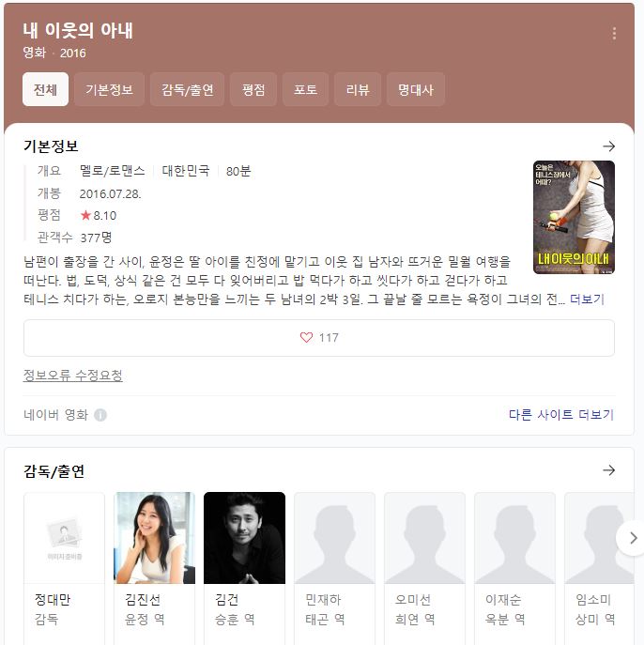Open the three-dot more options menu
Viewport: 644px width, 645px height.
(x=614, y=33)
